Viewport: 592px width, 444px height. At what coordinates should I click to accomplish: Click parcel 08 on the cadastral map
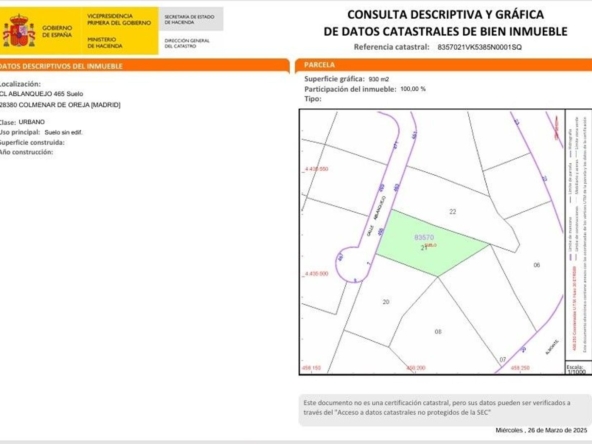(x=438, y=331)
